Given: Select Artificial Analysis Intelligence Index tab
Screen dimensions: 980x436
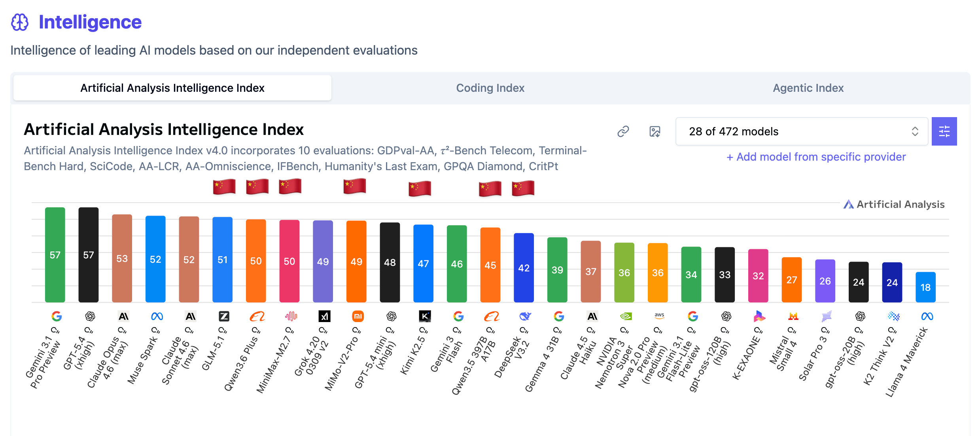Looking at the screenshot, I should coord(172,88).
